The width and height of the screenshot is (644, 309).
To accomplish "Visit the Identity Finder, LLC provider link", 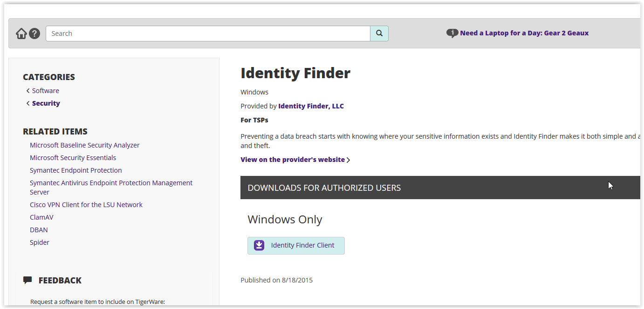I will [x=311, y=106].
